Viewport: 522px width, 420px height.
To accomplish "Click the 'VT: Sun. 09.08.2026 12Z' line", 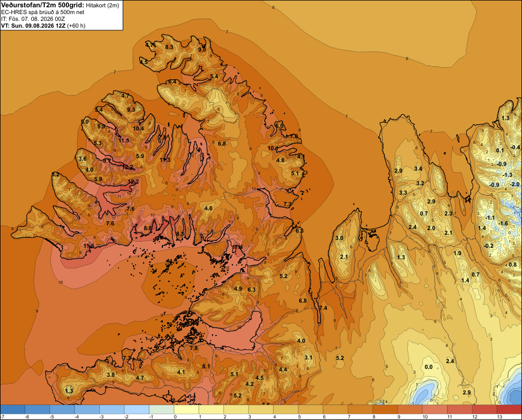I will tap(33, 26).
